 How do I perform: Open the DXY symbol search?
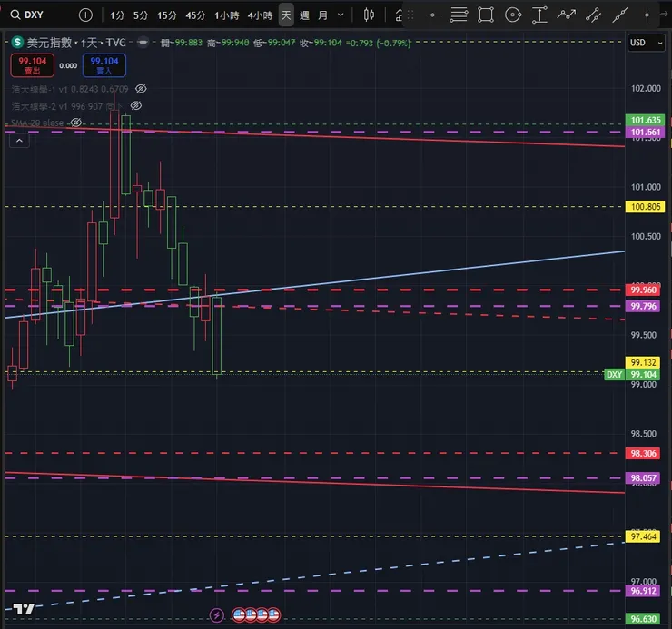coord(27,15)
